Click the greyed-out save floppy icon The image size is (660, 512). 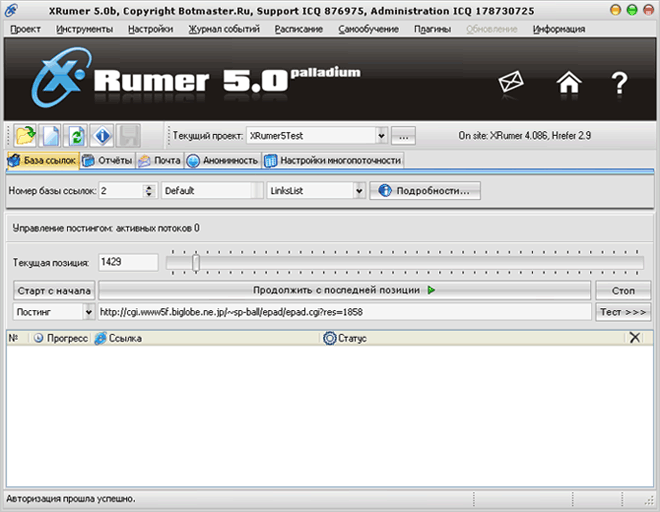[128, 136]
